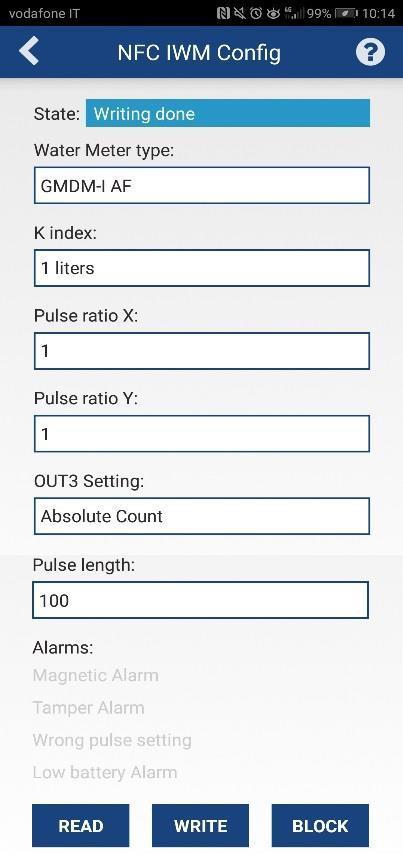Tap the READ button
Viewport: 403px width, 856px height.
click(81, 825)
